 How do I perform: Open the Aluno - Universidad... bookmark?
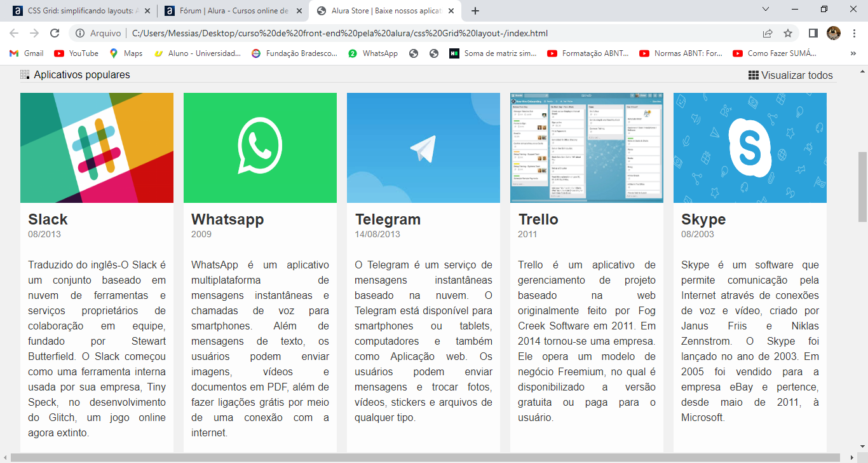point(198,53)
